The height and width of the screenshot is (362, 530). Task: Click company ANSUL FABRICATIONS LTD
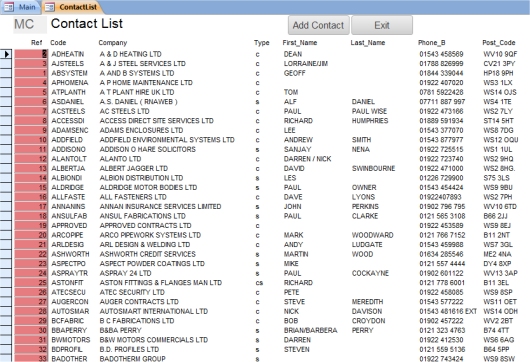tap(143, 216)
